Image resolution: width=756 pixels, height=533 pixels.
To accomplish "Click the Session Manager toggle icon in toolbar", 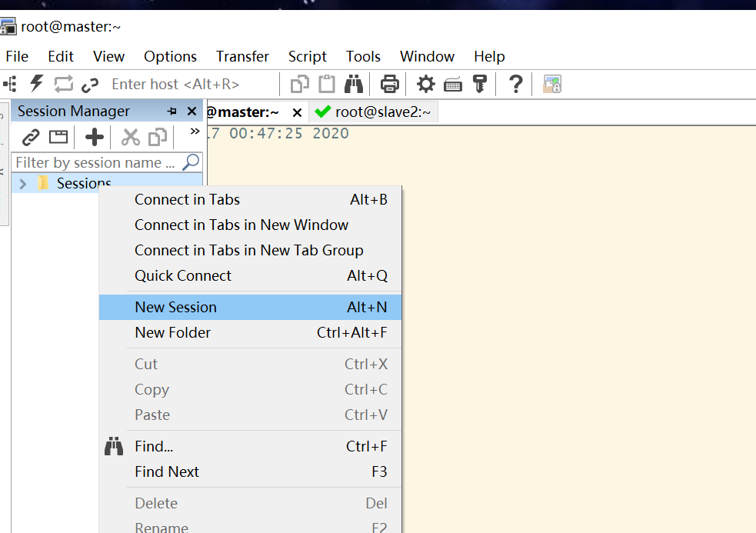I will click(10, 84).
